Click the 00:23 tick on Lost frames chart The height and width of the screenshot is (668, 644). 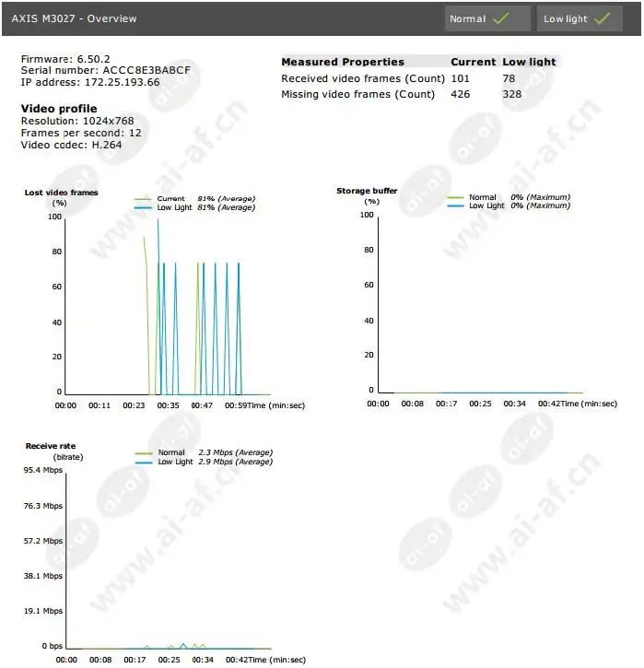pyautogui.click(x=134, y=405)
